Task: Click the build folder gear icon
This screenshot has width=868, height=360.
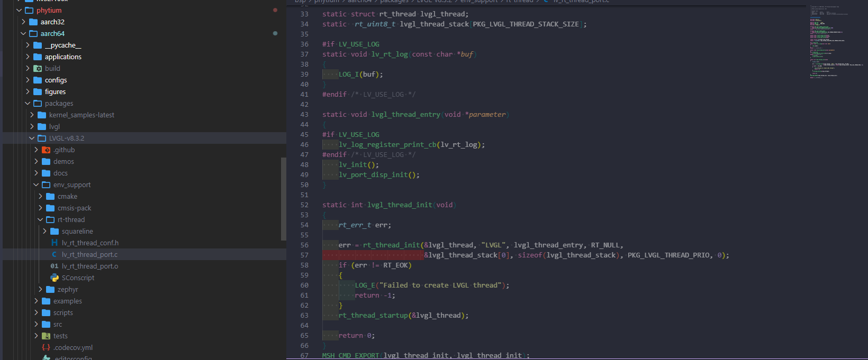Action: (x=38, y=69)
